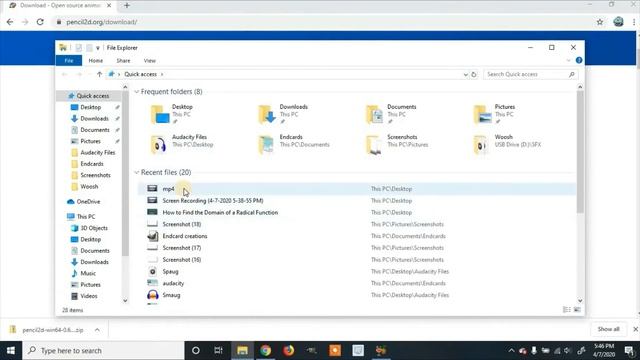Click the File Explorer help icon
This screenshot has width=640, height=360.
pyautogui.click(x=578, y=60)
